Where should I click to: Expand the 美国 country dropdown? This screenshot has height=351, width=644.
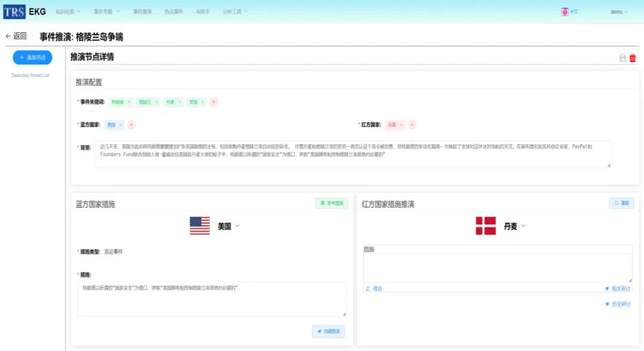[x=237, y=226]
